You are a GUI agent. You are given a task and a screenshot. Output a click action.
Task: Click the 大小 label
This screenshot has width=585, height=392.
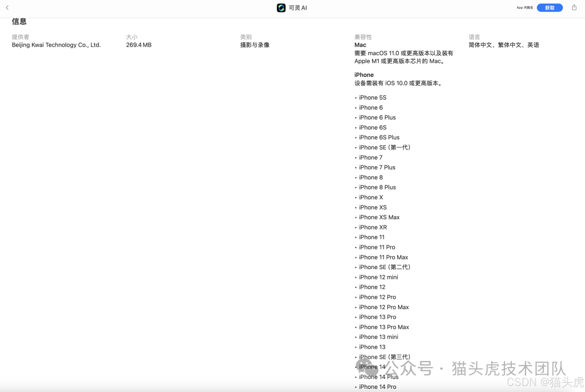[x=132, y=37]
